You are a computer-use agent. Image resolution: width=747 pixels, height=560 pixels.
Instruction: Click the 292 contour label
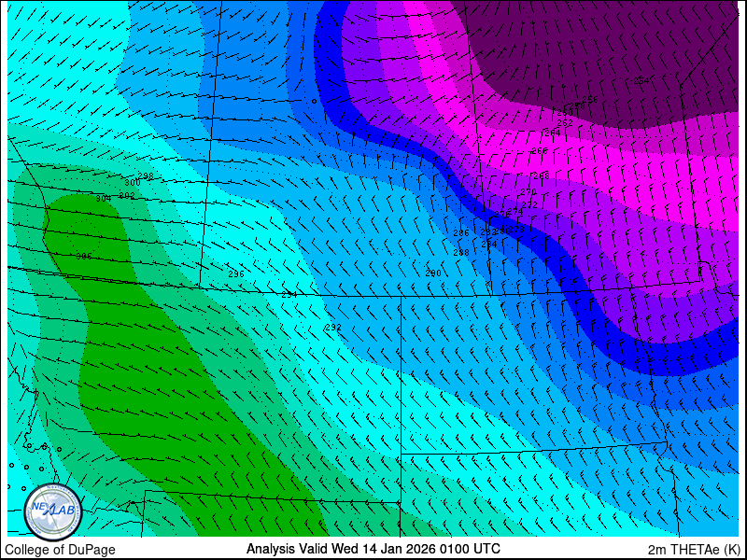(333, 328)
